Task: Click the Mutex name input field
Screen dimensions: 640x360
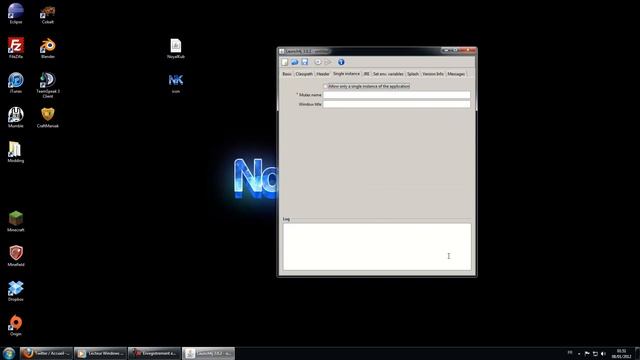Action: (396, 95)
